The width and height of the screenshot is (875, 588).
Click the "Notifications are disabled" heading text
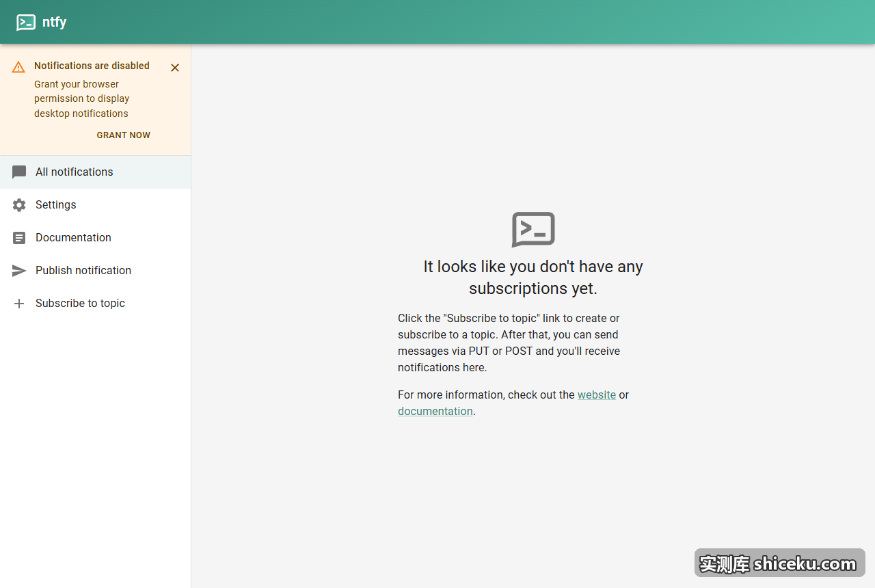click(92, 66)
